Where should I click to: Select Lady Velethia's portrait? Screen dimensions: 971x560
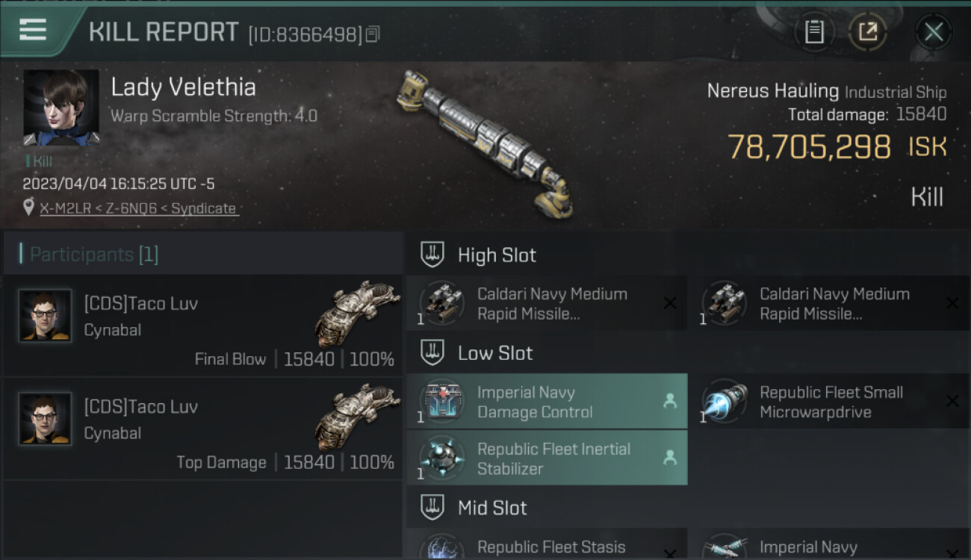point(61,108)
